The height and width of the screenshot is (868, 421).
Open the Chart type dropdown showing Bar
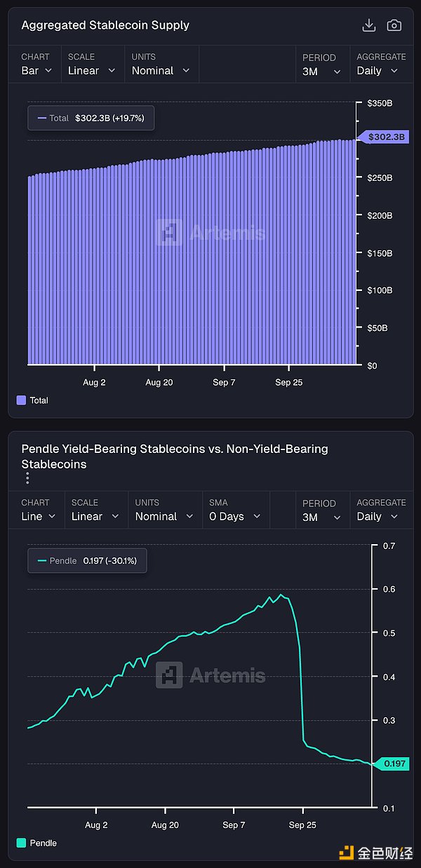(x=36, y=71)
